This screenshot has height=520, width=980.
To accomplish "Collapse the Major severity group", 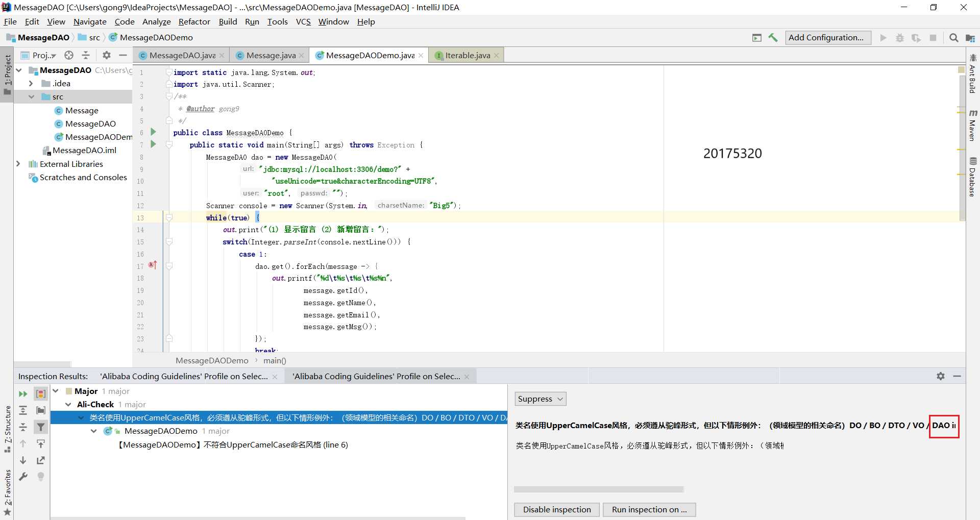I will (x=56, y=391).
